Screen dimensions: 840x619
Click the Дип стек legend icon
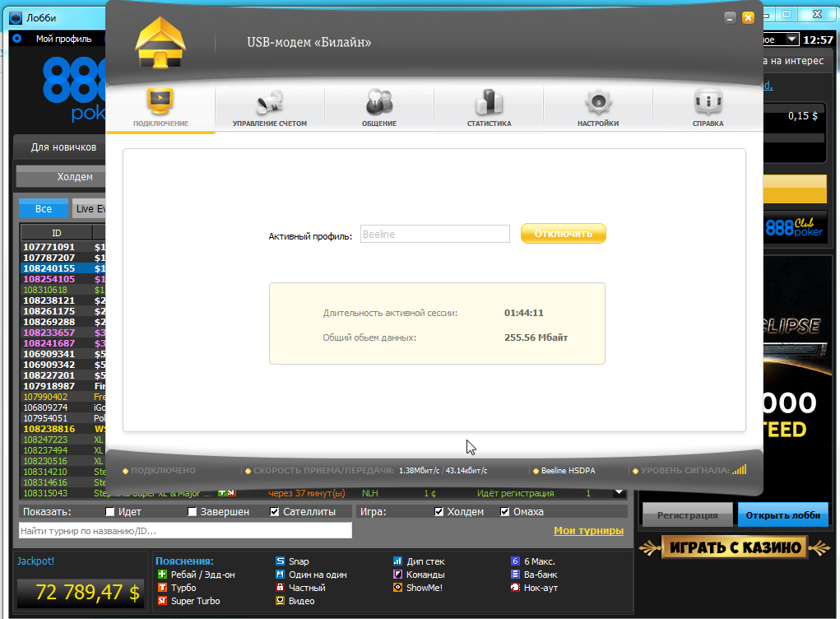[397, 561]
